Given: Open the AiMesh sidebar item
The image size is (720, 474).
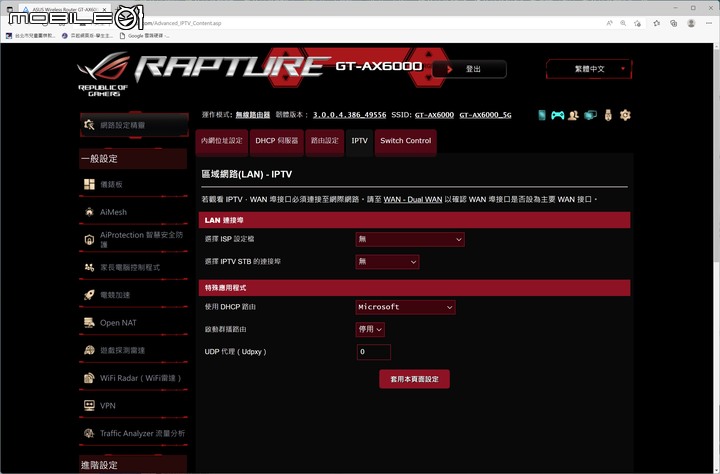Looking at the screenshot, I should click(134, 212).
